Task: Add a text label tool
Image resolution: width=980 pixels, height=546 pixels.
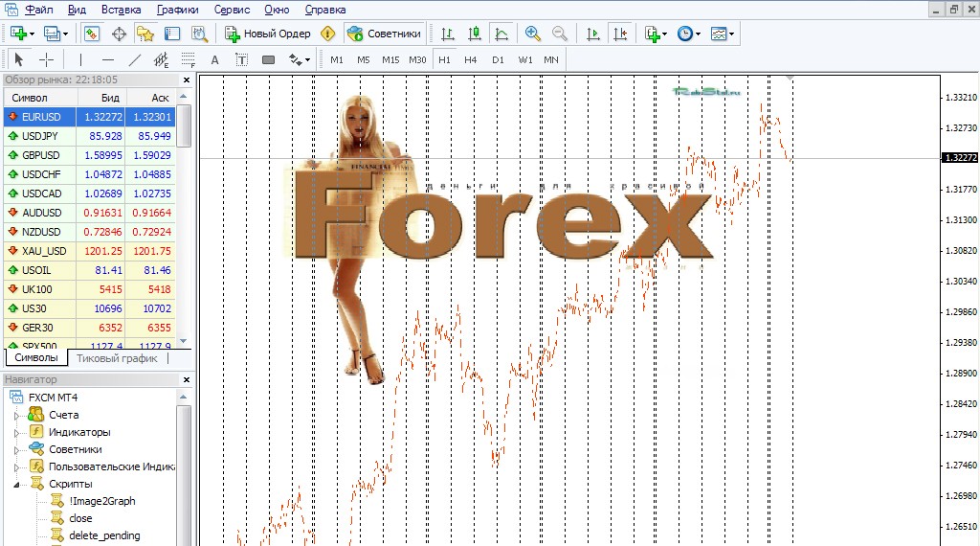Action: pos(241,60)
